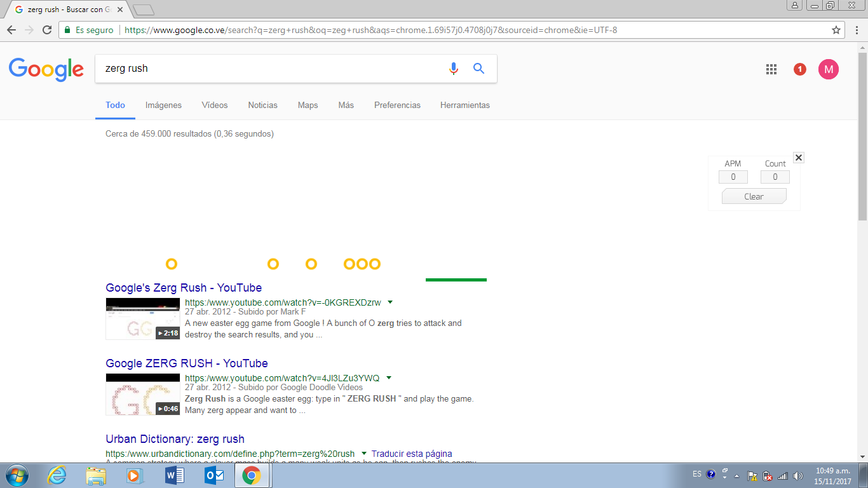Click 'Subido por Google Doodle Videos' text
868x488 pixels.
[301, 388]
